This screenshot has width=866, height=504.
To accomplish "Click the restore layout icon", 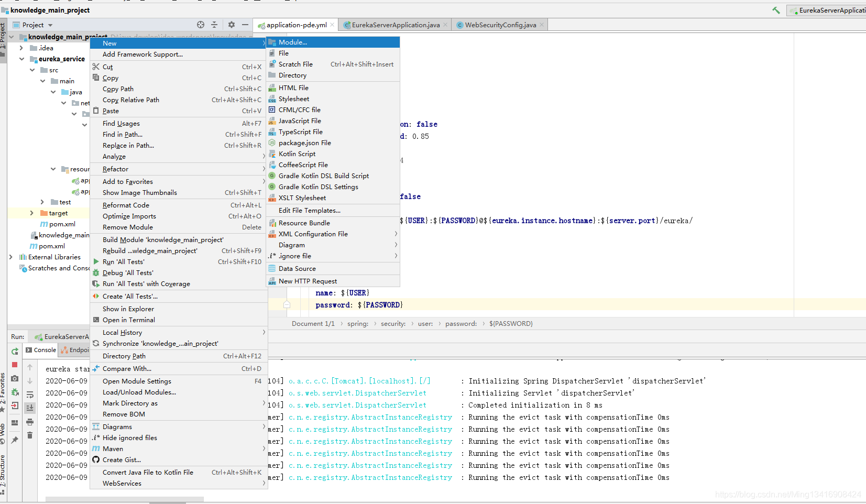I will click(x=15, y=423).
